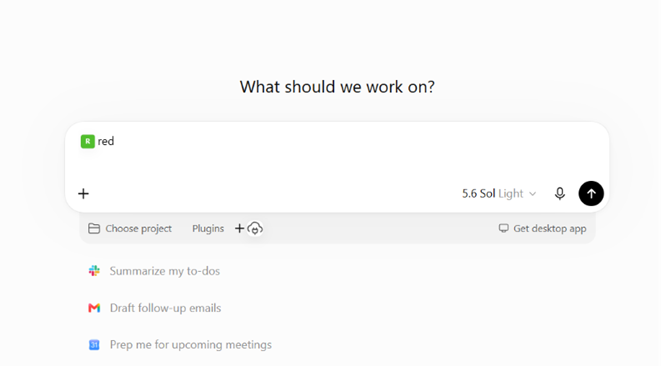Click the monitor icon beside Get desktop app
The height and width of the screenshot is (366, 661).
click(503, 228)
